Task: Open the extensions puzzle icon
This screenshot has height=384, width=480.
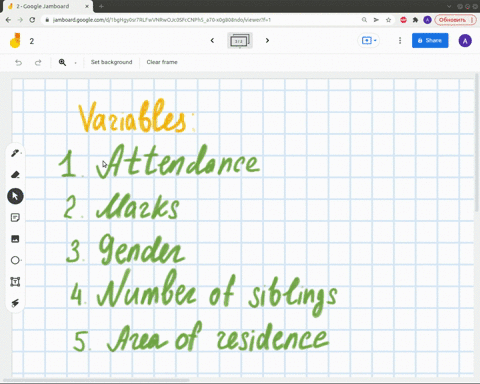Action: pyautogui.click(x=415, y=20)
